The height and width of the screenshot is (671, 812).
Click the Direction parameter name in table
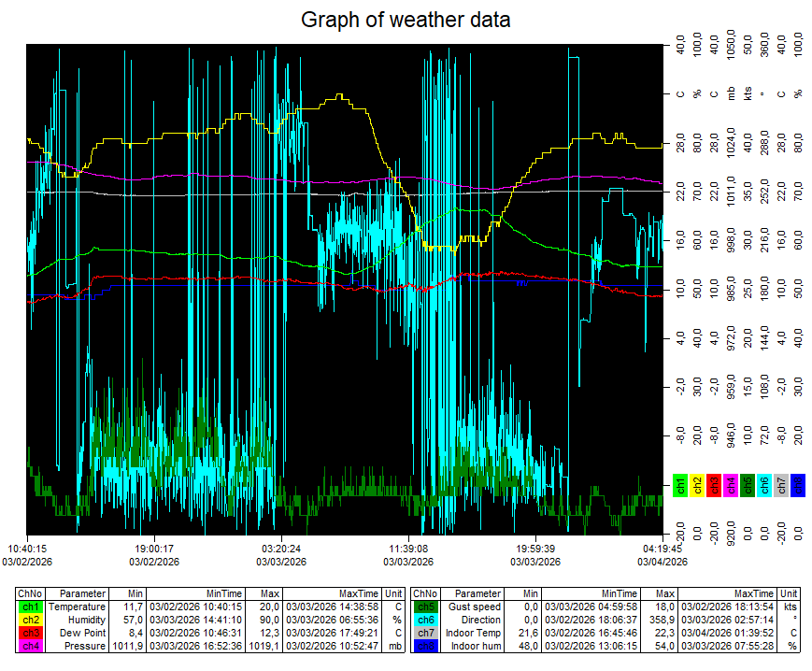478,620
